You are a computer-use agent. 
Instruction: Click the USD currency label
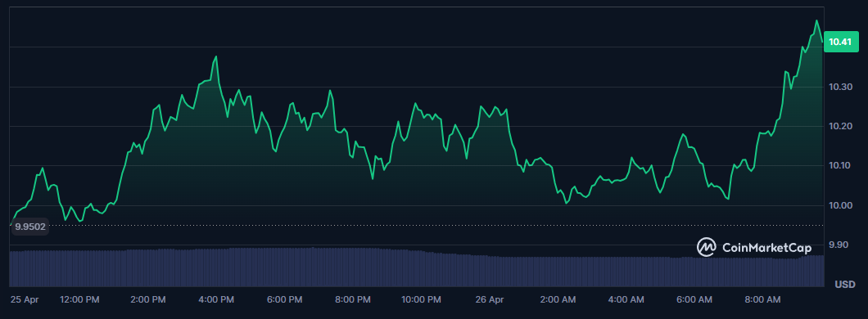click(845, 284)
